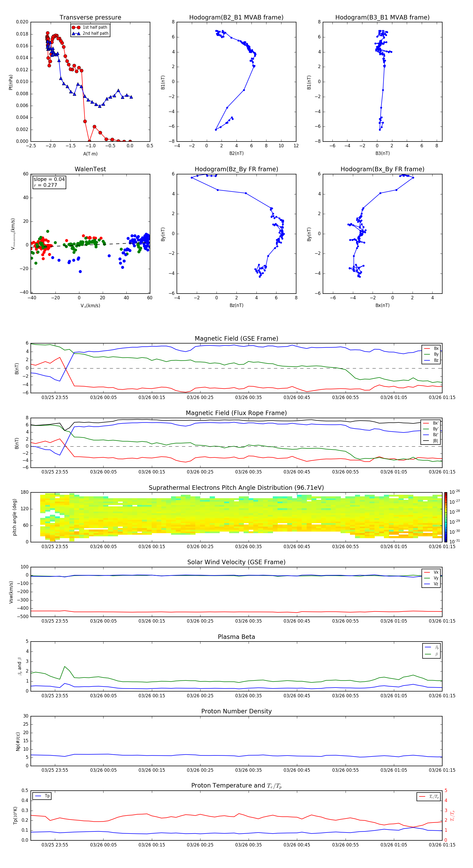The width and height of the screenshot is (473, 868).
Task: Click the Solar Wind Velocity (GSE Frame) title
Action: tap(236, 562)
